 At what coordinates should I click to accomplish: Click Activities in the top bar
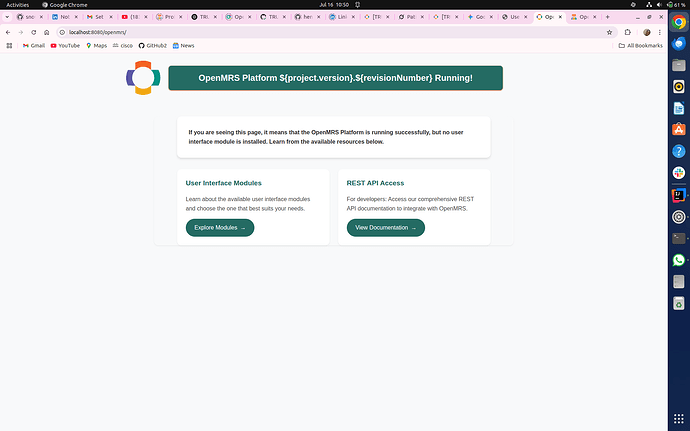click(x=17, y=5)
